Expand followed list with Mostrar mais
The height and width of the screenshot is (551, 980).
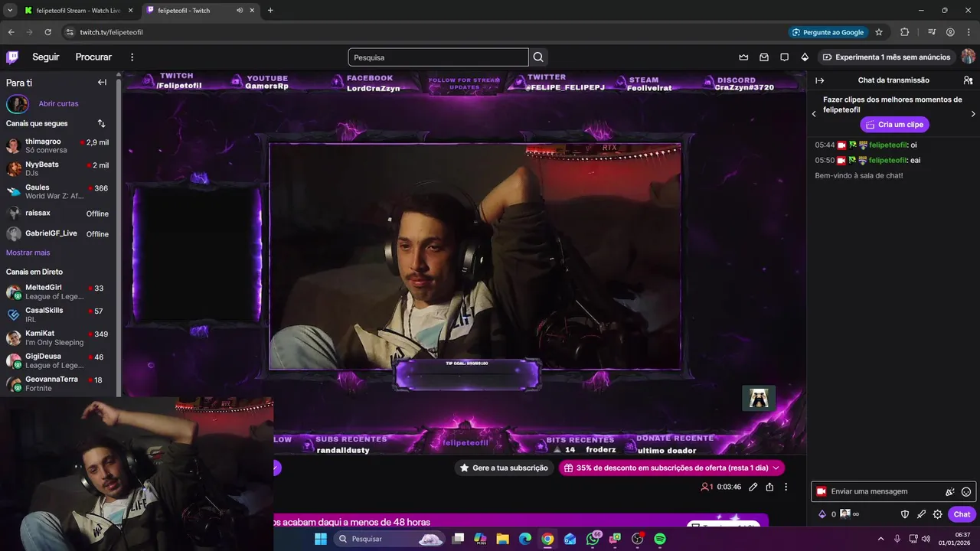click(28, 253)
